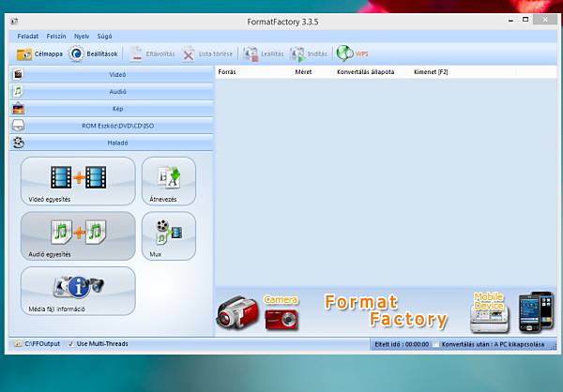563x392 pixels.
Task: Click the smartphones banner image
Action: tap(537, 311)
